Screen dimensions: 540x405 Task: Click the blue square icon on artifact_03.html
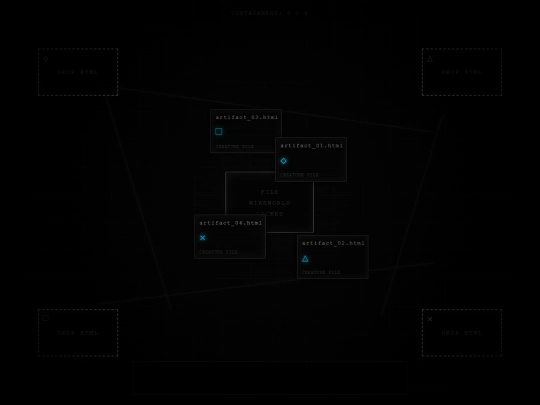(x=218, y=132)
